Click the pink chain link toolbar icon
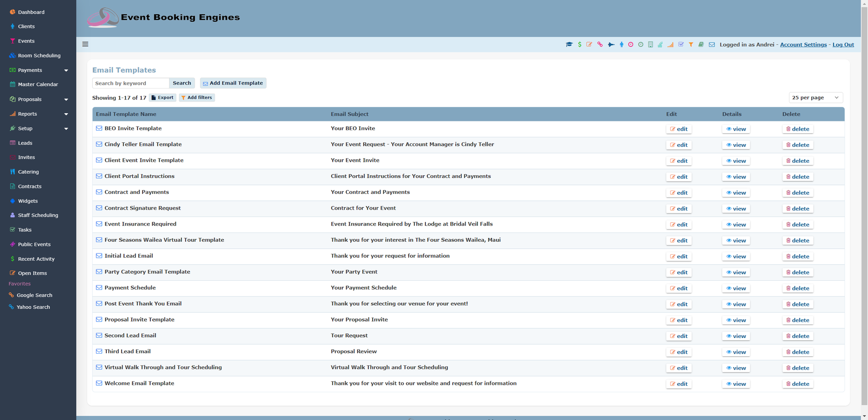 [600, 44]
